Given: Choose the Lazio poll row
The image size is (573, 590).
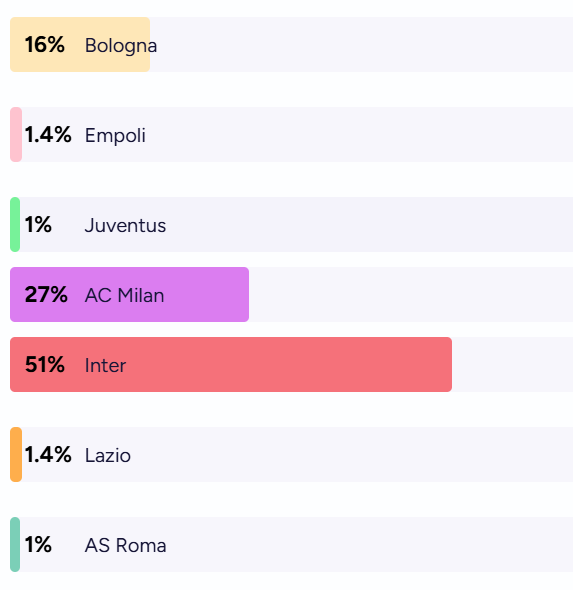Looking at the screenshot, I should [x=292, y=454].
